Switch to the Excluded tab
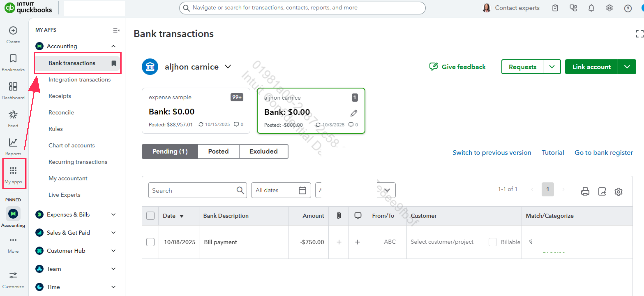 tap(264, 151)
